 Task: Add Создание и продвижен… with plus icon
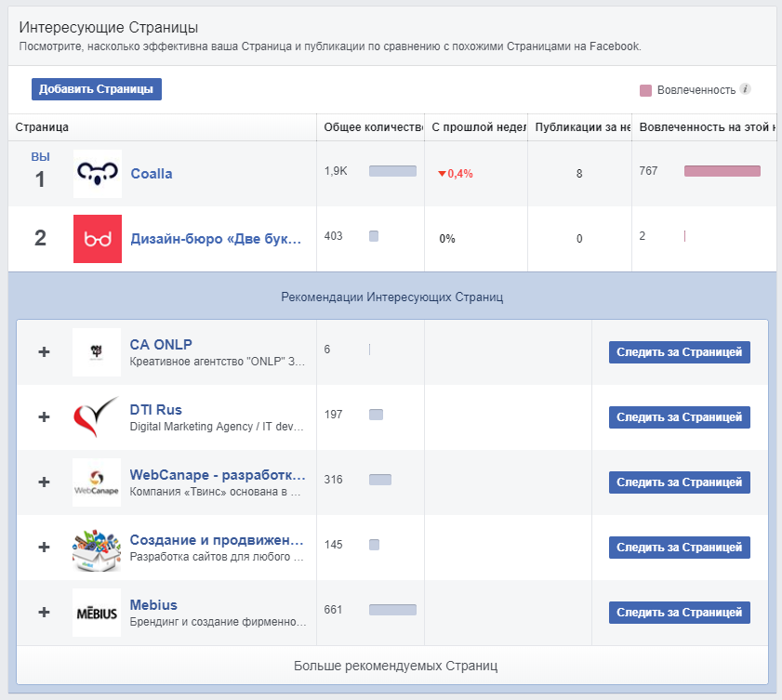coord(44,548)
